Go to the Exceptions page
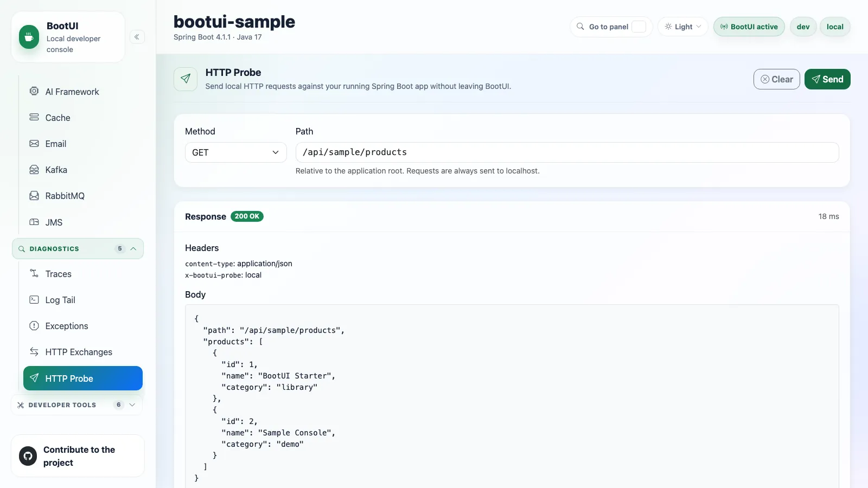The width and height of the screenshot is (868, 488). click(x=83, y=326)
